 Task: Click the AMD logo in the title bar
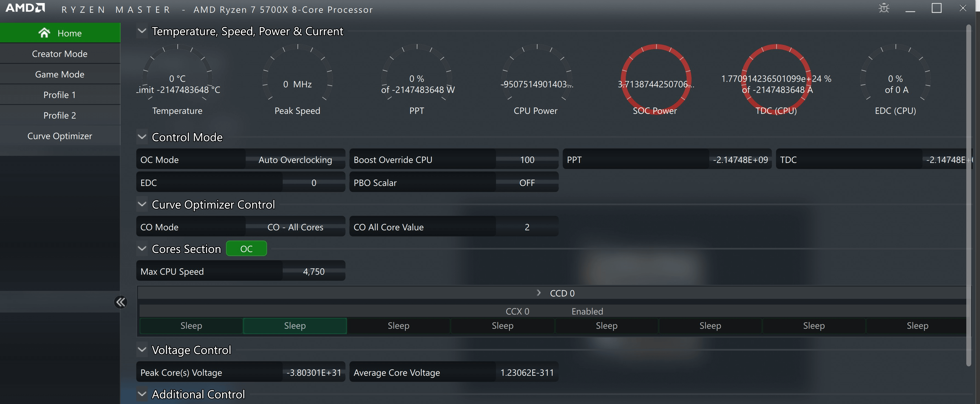[x=25, y=8]
